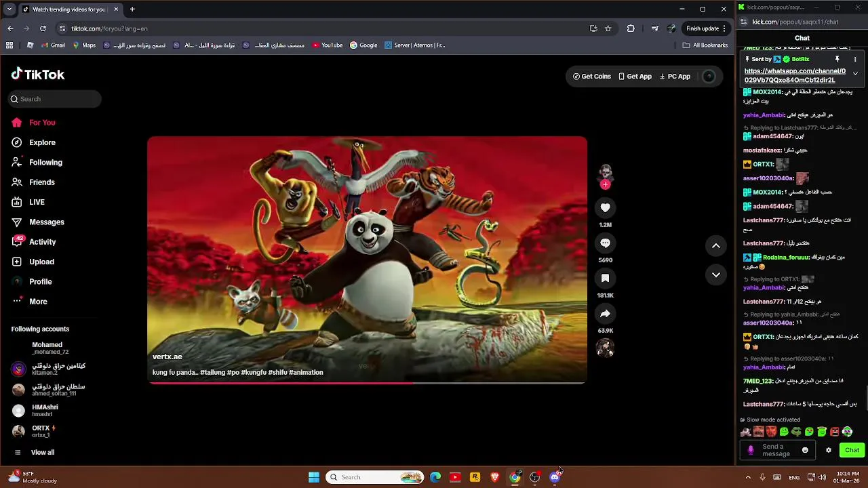This screenshot has height=488, width=868.
Task: Open profile avatar at TikTok top right
Action: point(709,77)
